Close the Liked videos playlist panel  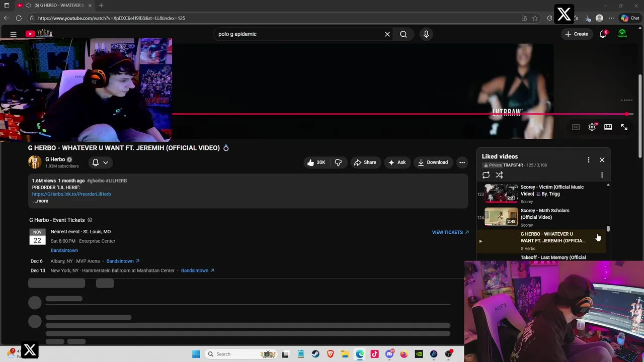click(x=602, y=160)
